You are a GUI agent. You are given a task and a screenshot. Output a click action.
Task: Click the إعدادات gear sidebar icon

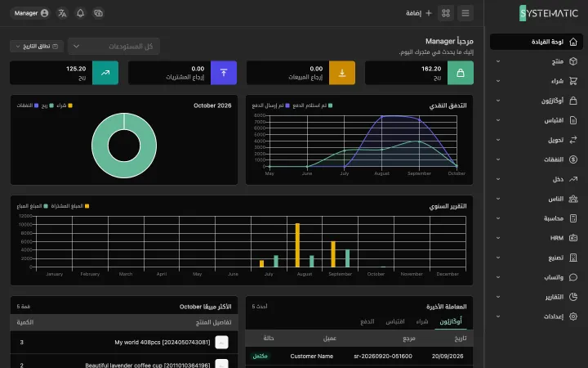click(573, 316)
